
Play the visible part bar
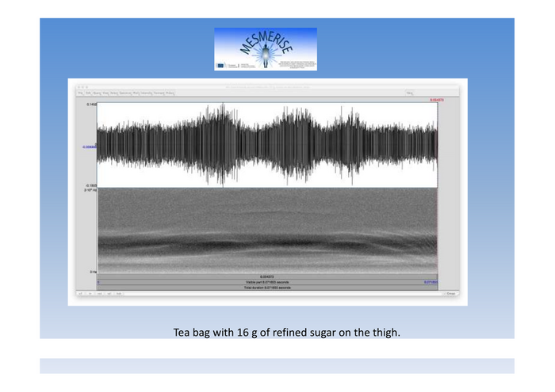266,282
